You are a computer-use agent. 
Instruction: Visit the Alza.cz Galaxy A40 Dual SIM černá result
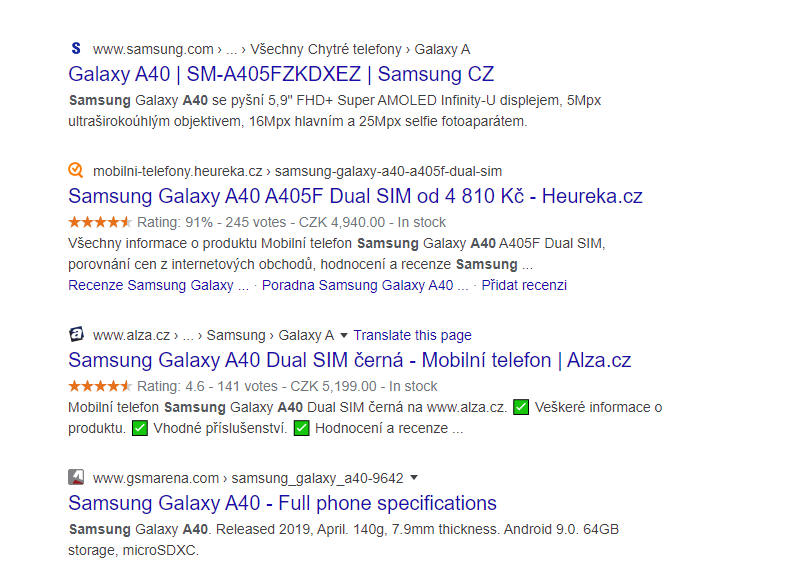(x=349, y=361)
